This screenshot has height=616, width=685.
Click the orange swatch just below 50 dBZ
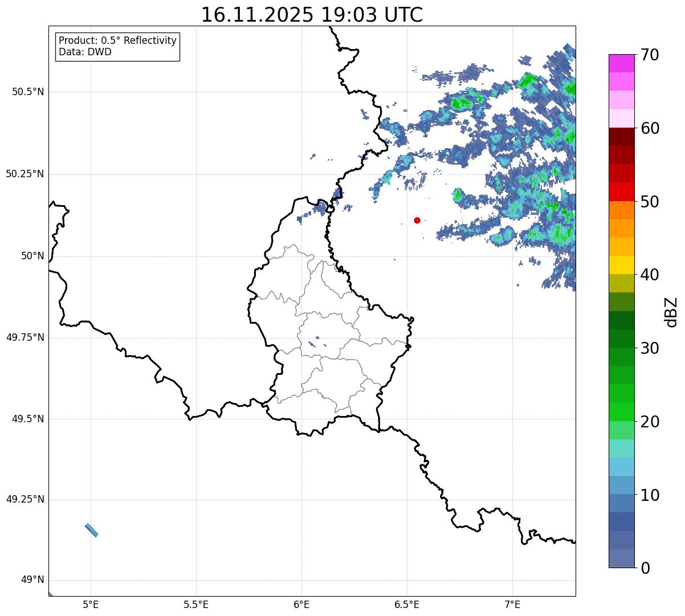[621, 210]
